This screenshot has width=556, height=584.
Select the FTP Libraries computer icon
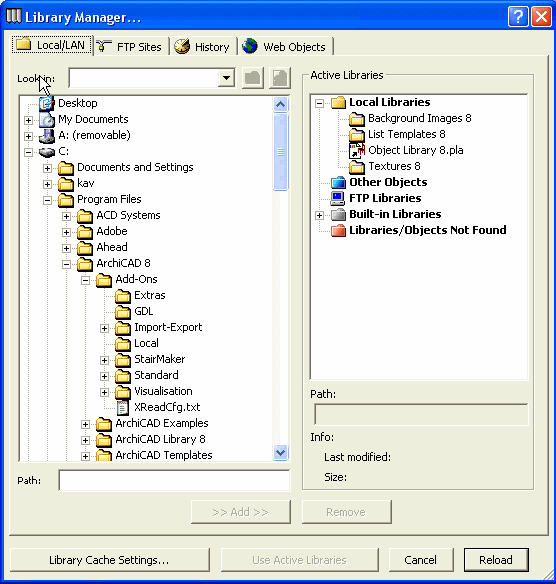[x=338, y=199]
